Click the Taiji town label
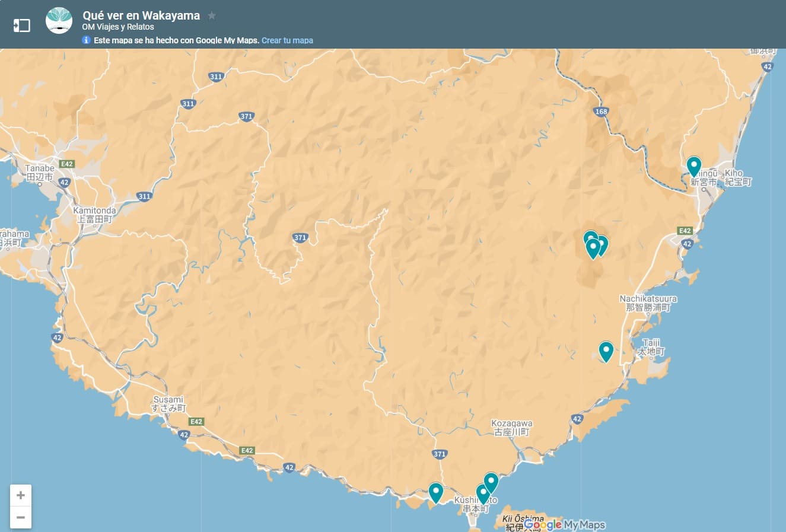Viewport: 786px width, 532px height. 651,347
